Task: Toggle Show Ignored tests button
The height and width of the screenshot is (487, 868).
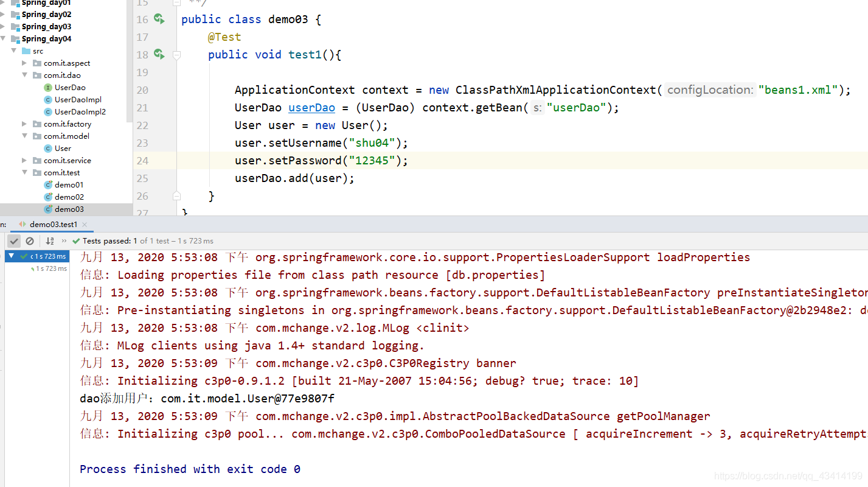Action: point(29,241)
